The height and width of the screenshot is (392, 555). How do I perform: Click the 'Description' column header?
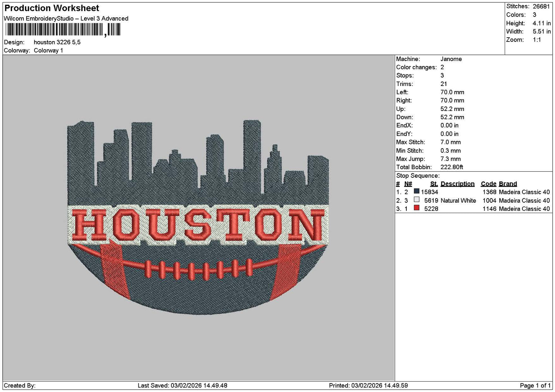pos(457,184)
